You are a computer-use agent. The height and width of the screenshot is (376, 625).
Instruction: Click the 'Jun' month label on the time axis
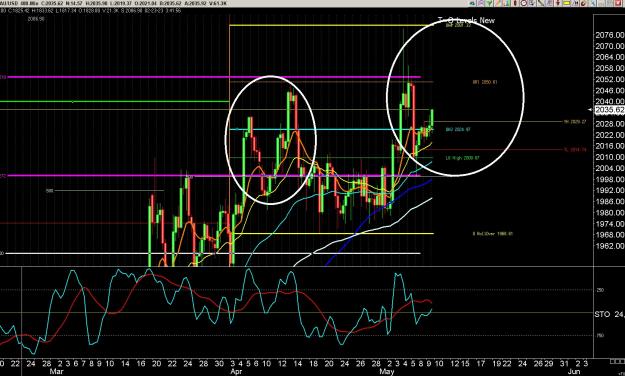coord(574,372)
